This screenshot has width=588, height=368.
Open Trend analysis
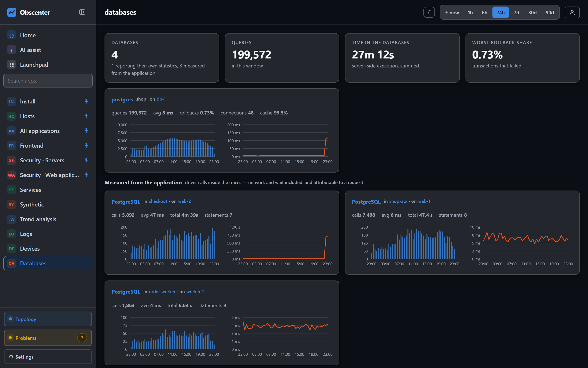(x=48, y=219)
